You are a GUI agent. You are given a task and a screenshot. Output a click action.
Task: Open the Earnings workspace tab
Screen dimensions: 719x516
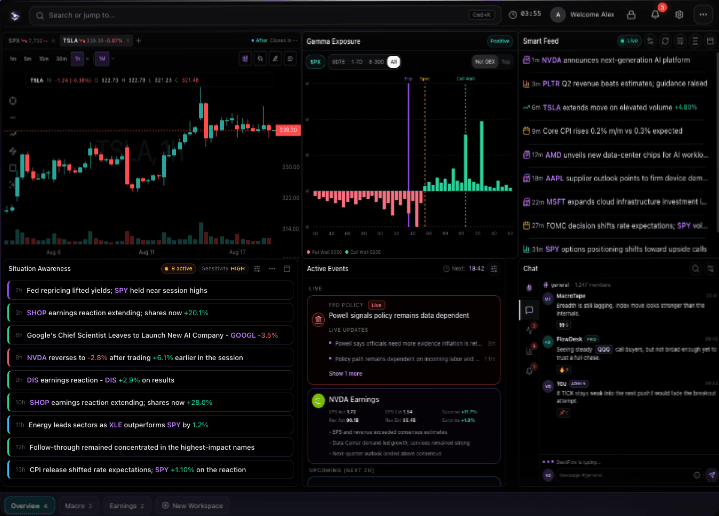127,506
